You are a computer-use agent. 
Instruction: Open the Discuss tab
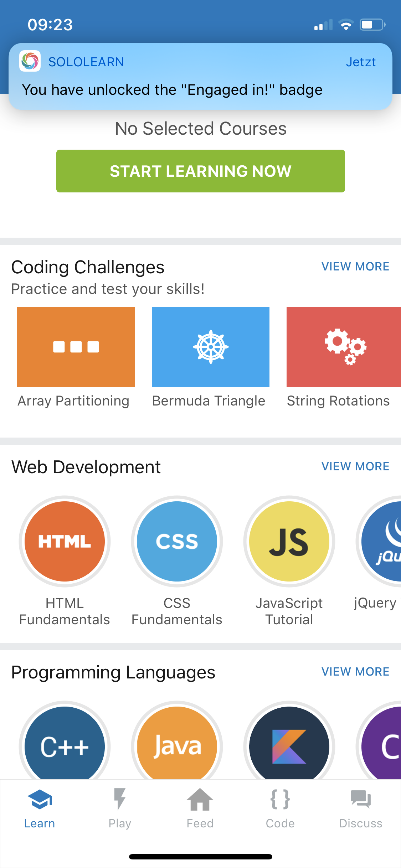(360, 808)
